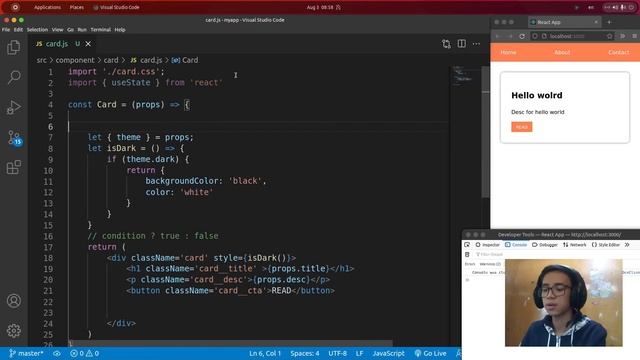Open the Edit menu
The height and width of the screenshot is (360, 640).
click(x=18, y=30)
